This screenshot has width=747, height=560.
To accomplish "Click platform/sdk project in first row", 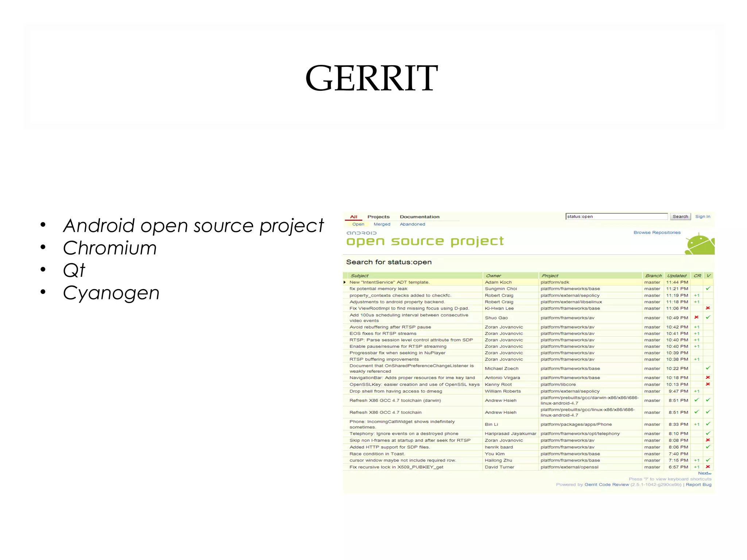I will click(555, 282).
